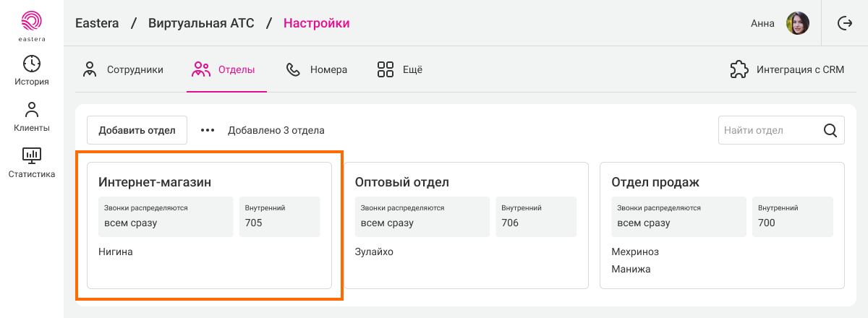Open the Интернет-магазин department card
The height and width of the screenshot is (318, 868).
point(209,225)
